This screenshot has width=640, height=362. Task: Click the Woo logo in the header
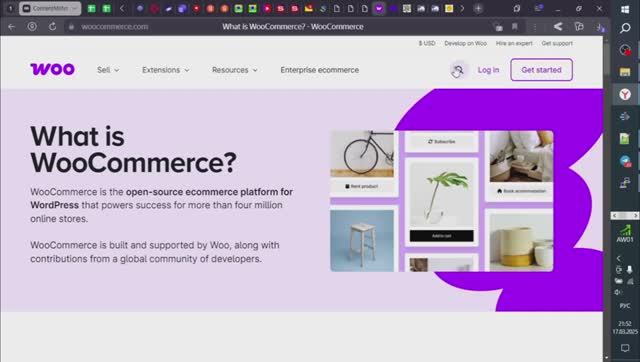[52, 69]
